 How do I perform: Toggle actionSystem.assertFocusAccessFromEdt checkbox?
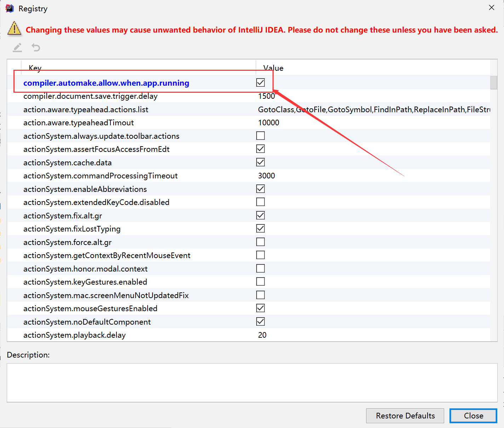[260, 149]
